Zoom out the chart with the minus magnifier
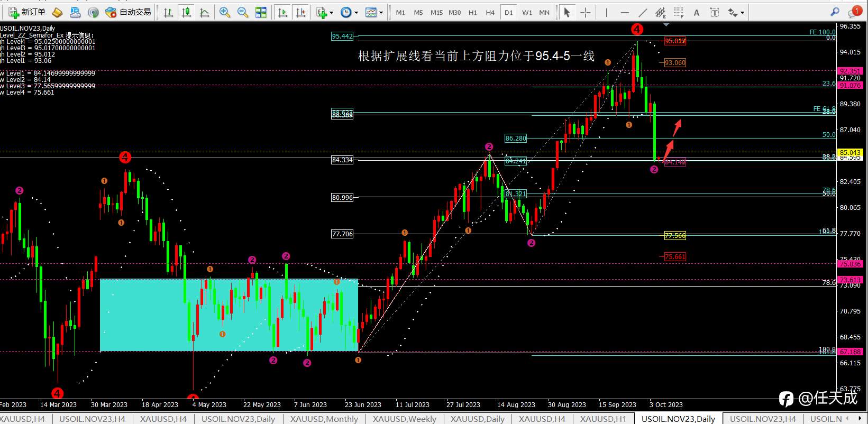This screenshot has height=424, width=868. point(243,12)
